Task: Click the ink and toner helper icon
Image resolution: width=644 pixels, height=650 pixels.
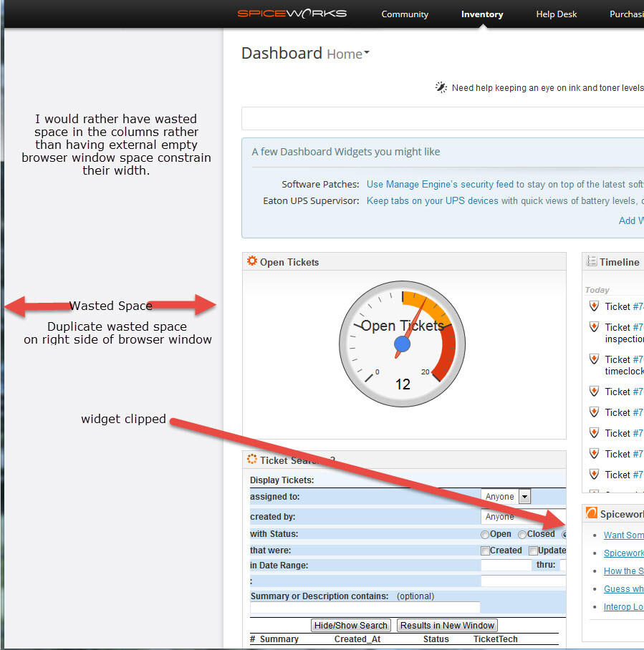Action: [442, 87]
